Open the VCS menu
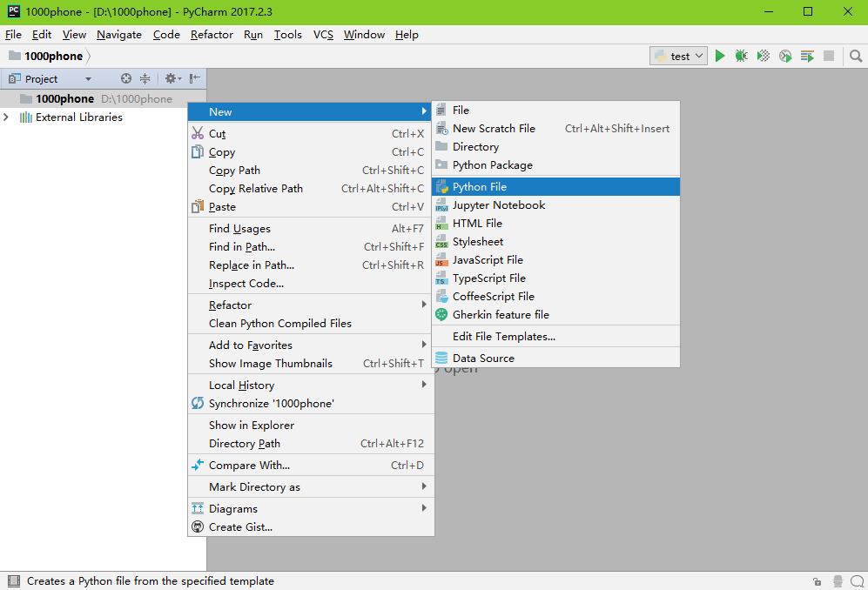The width and height of the screenshot is (868, 590). click(x=323, y=34)
